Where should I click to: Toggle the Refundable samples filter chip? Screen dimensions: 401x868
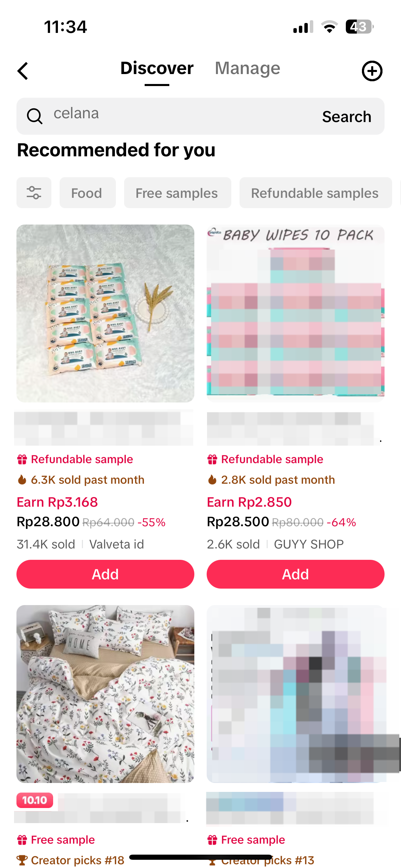pyautogui.click(x=315, y=193)
